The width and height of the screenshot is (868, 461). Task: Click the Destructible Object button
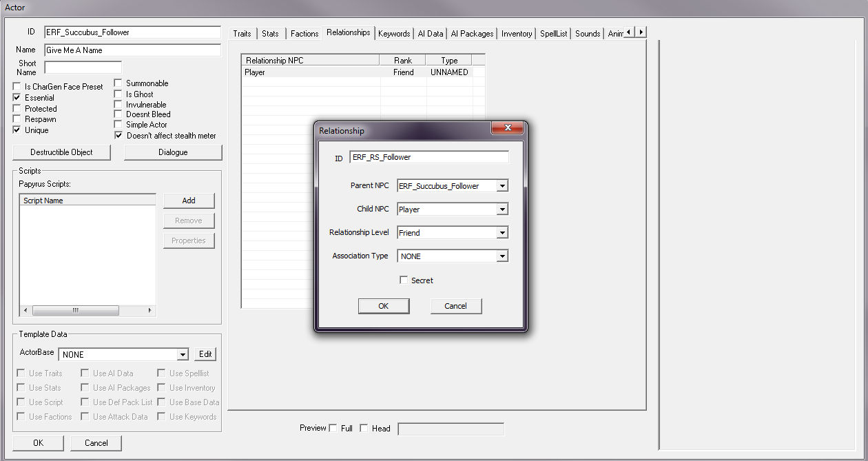[61, 152]
